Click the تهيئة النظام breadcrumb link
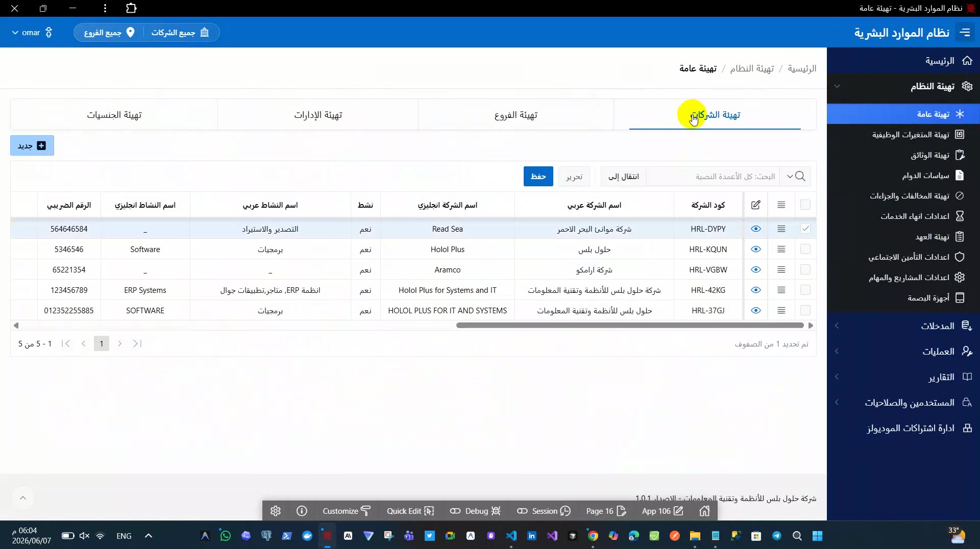This screenshot has height=549, width=980. coord(752,68)
